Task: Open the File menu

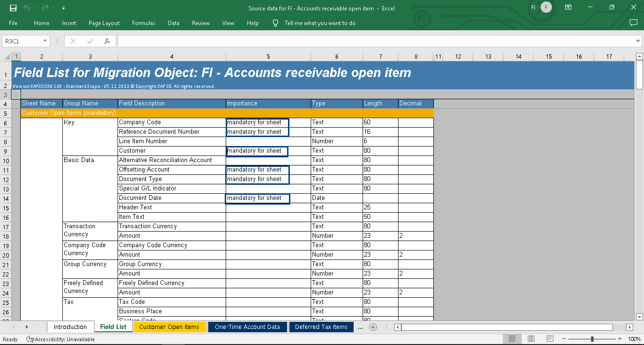Action: click(x=13, y=23)
